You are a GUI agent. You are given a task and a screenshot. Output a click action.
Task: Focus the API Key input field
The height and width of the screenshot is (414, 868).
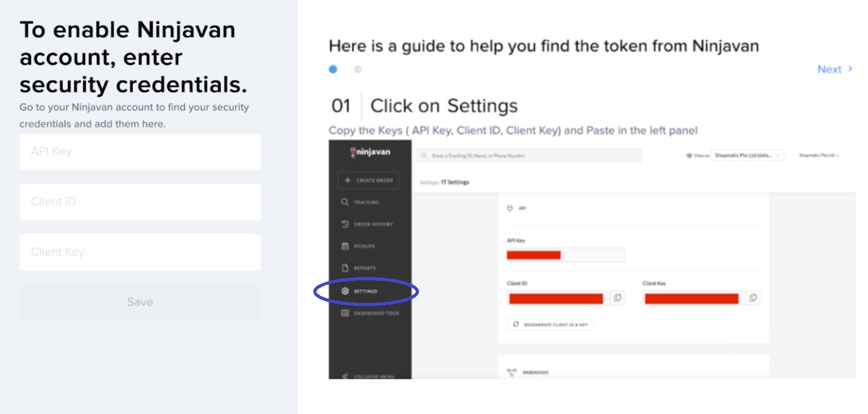pyautogui.click(x=140, y=151)
